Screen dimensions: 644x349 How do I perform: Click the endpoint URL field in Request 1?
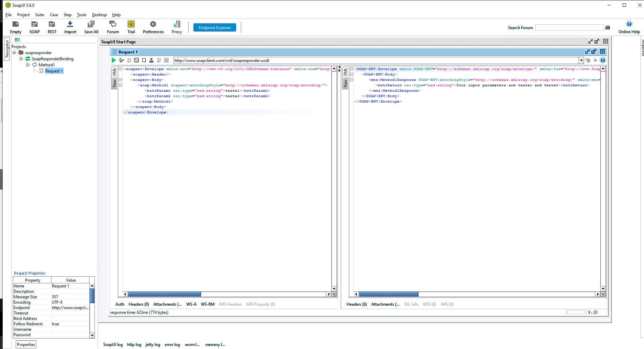click(376, 60)
